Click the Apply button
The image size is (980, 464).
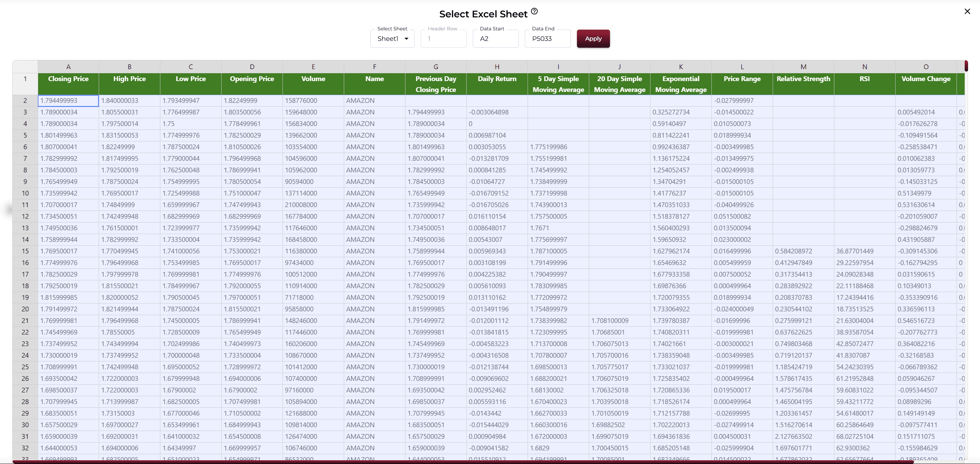pyautogui.click(x=593, y=38)
